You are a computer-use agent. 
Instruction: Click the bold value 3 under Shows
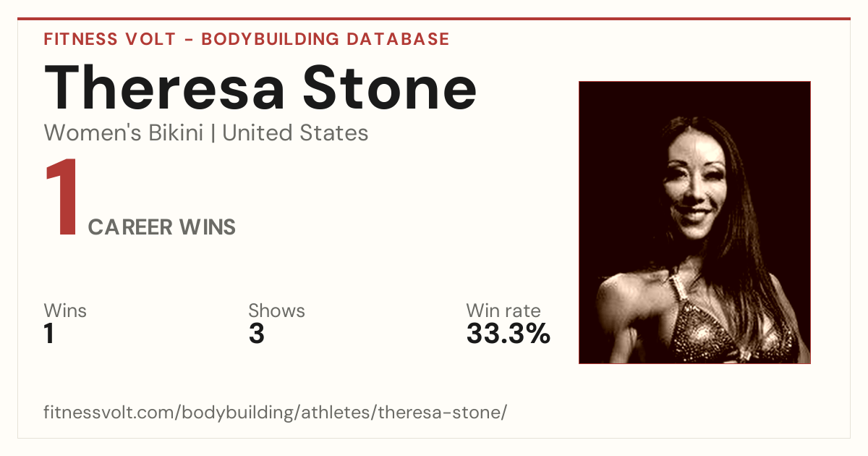(256, 334)
